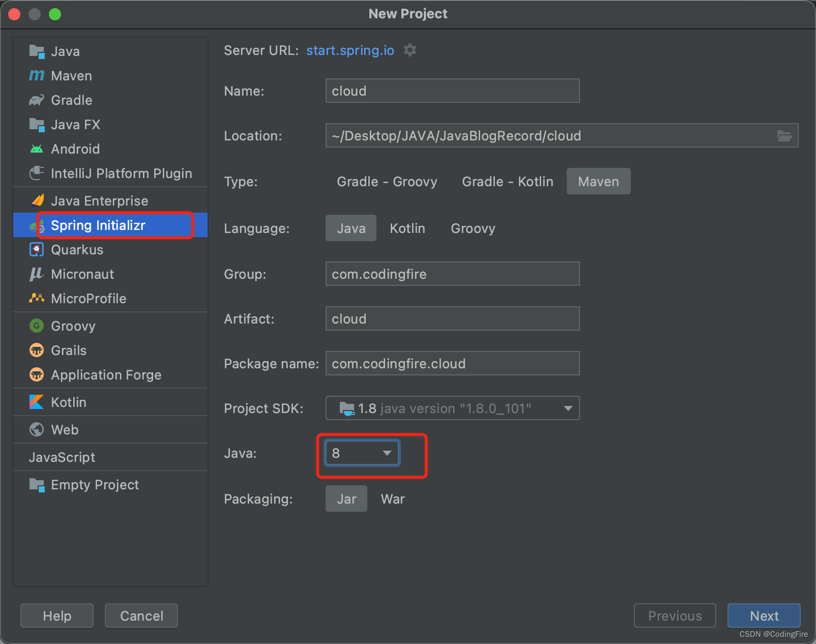Select Empty Project in the list

pyautogui.click(x=110, y=485)
